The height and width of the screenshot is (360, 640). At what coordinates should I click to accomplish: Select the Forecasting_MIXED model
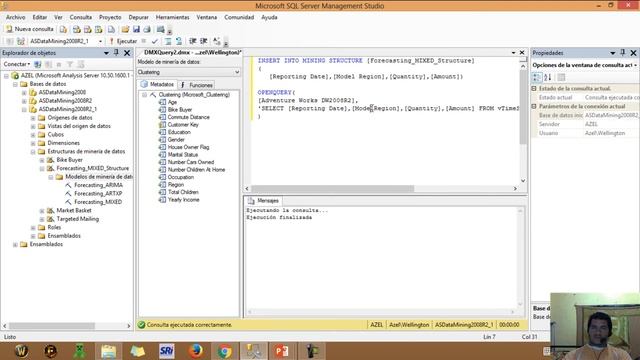tap(98, 202)
